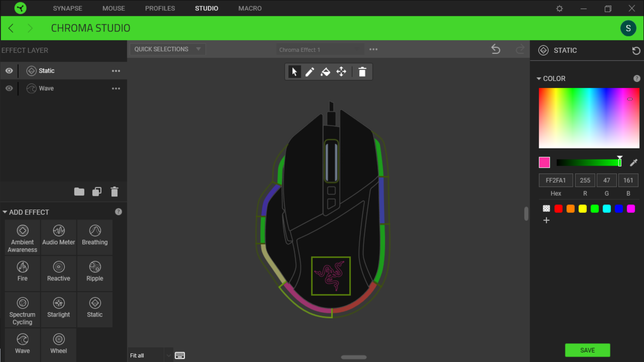Duplicate the selected effect layer
This screenshot has width=644, height=362.
coord(97,192)
